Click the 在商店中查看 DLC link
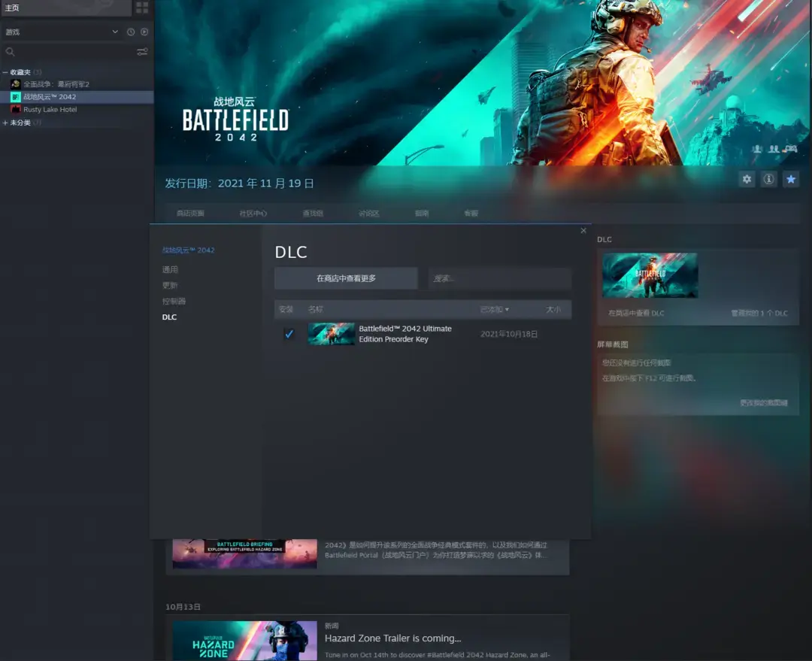The image size is (812, 661). coord(636,313)
